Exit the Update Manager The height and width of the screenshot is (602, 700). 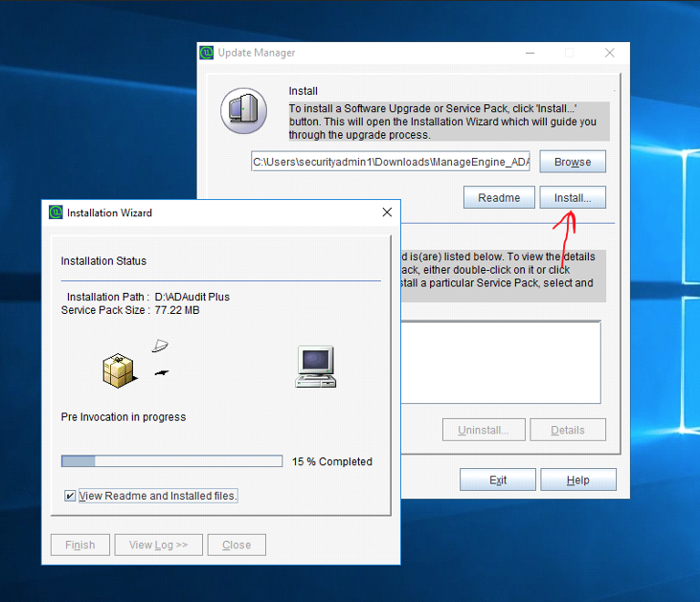coord(498,479)
